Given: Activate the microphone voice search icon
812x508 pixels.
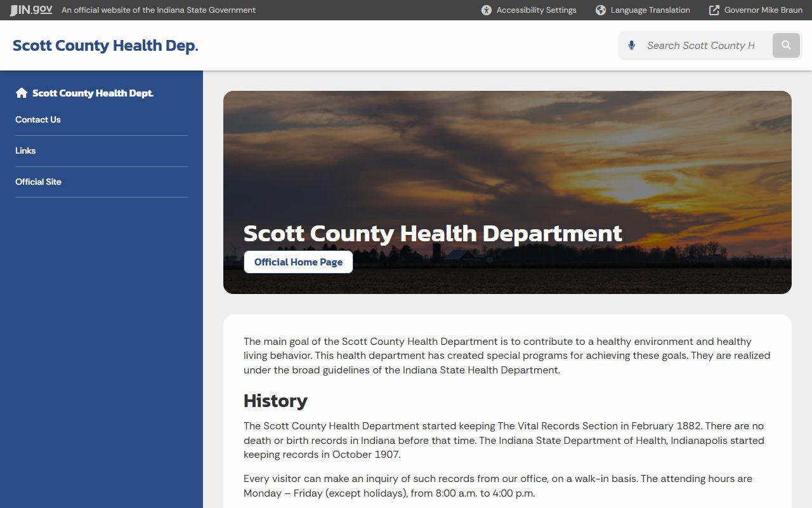Looking at the screenshot, I should (631, 46).
